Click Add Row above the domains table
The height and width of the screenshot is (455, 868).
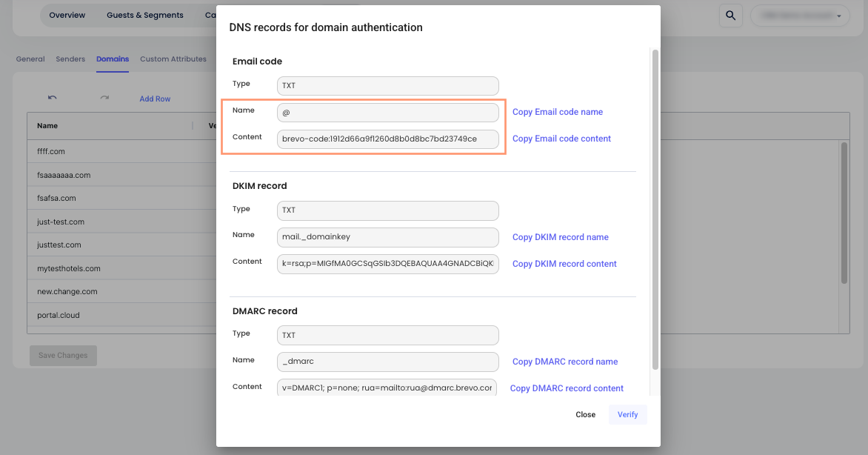click(155, 99)
